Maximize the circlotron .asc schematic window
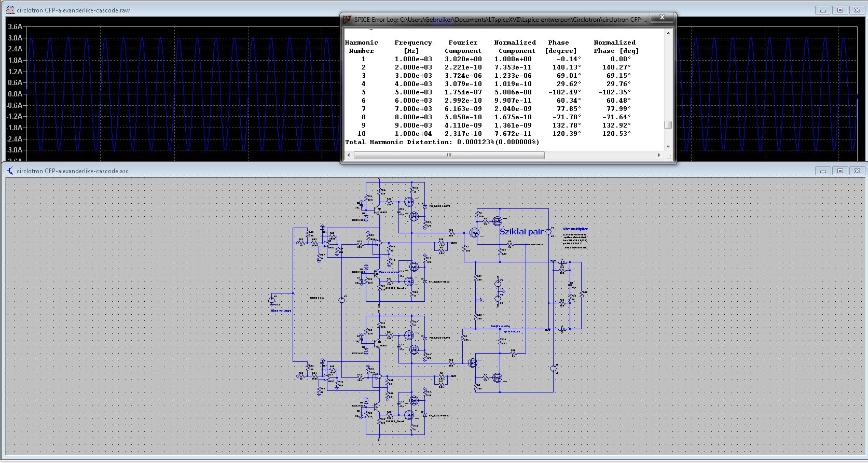The width and height of the screenshot is (868, 463). click(840, 171)
